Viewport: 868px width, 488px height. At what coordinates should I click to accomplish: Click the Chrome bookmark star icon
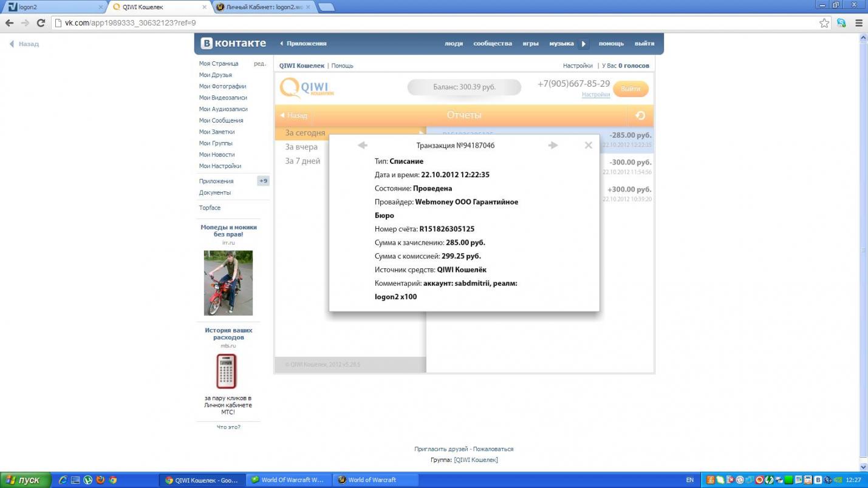click(x=824, y=23)
